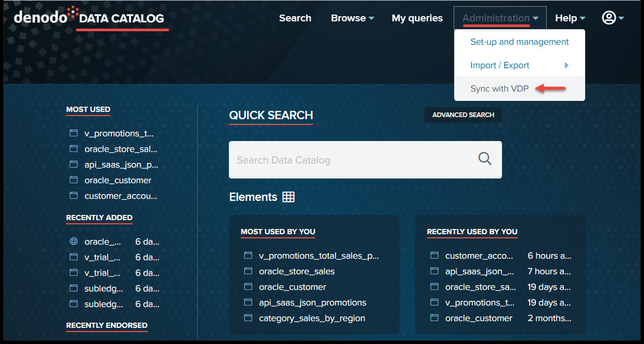Click view icon beside api_saas_json_promotions
The height and width of the screenshot is (344, 644).
pyautogui.click(x=248, y=302)
